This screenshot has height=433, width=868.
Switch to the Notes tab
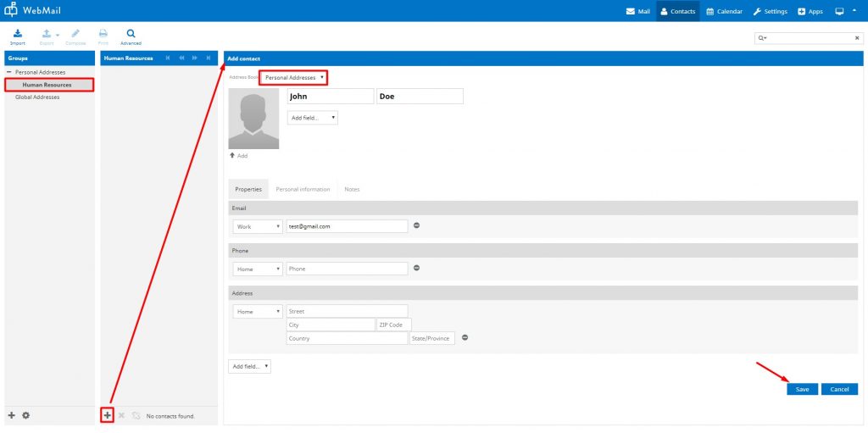(352, 189)
